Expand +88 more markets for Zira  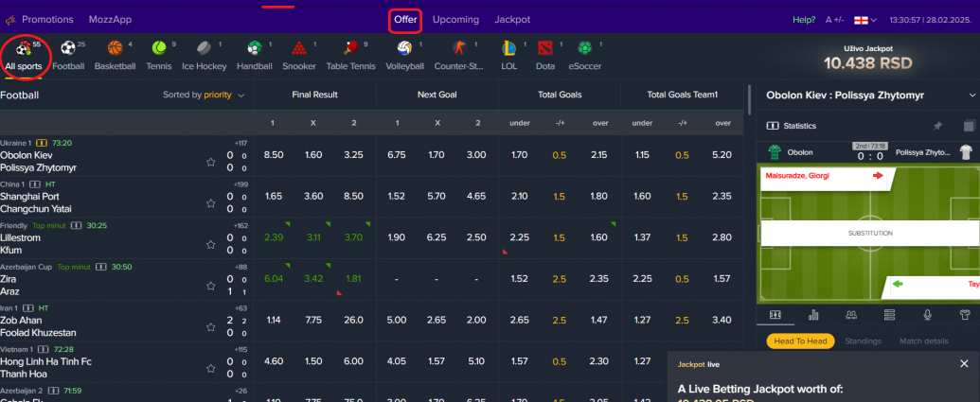pyautogui.click(x=241, y=267)
